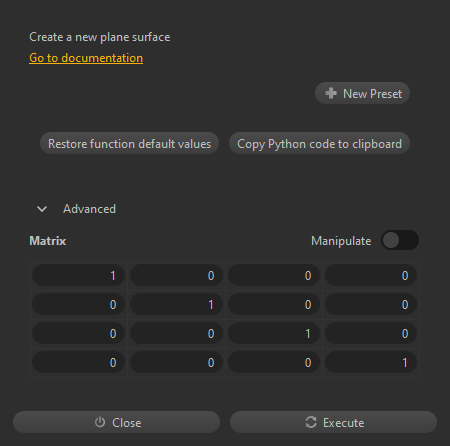Image resolution: width=450 pixels, height=446 pixels.
Task: Open the Go to documentation link
Action: click(x=86, y=58)
